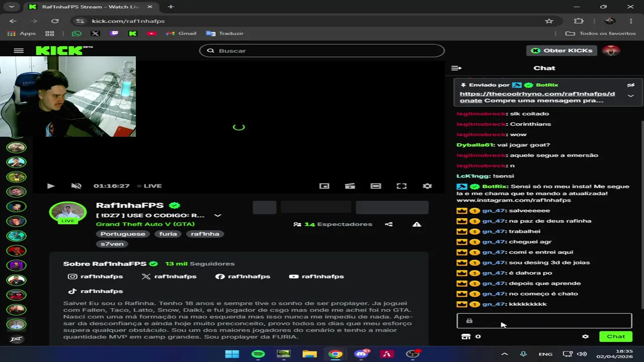The width and height of the screenshot is (644, 362).
Task: Unmute the stream volume icon
Action: (76, 186)
